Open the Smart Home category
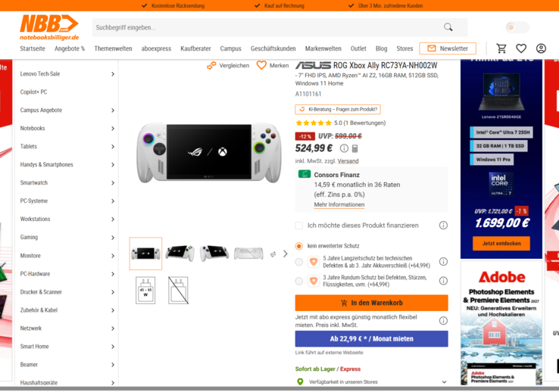Screen dimensions: 559x392 click(x=34, y=347)
